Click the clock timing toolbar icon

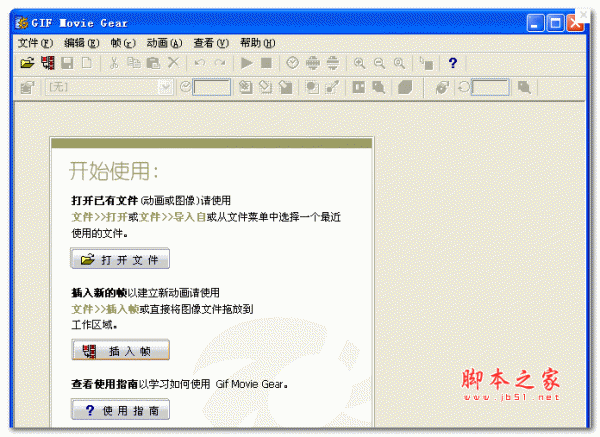[293, 63]
